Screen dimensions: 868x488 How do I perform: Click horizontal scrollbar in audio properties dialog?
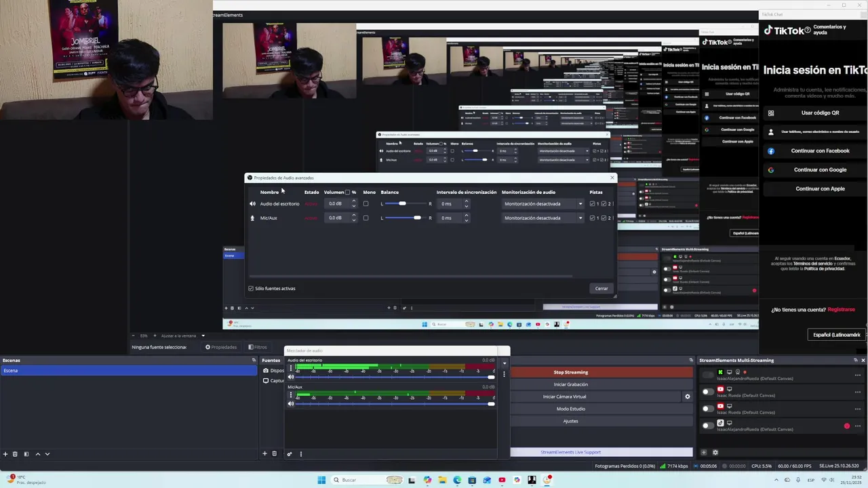pyautogui.click(x=411, y=276)
